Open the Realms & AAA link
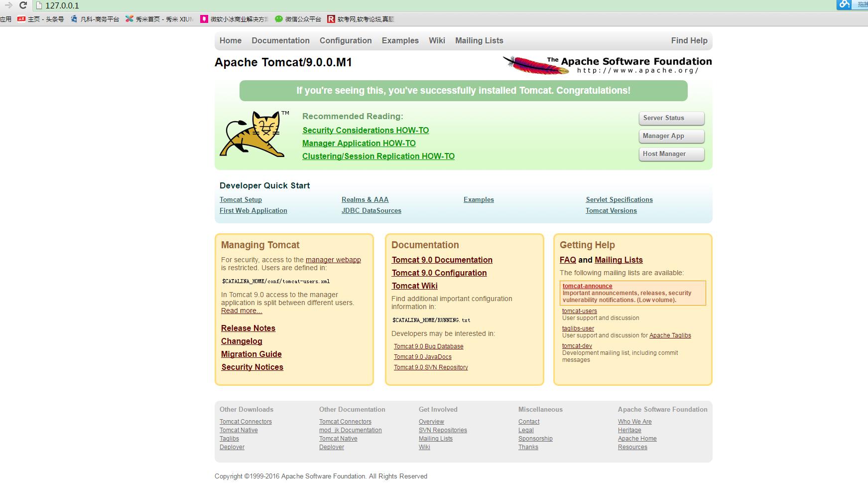 365,199
